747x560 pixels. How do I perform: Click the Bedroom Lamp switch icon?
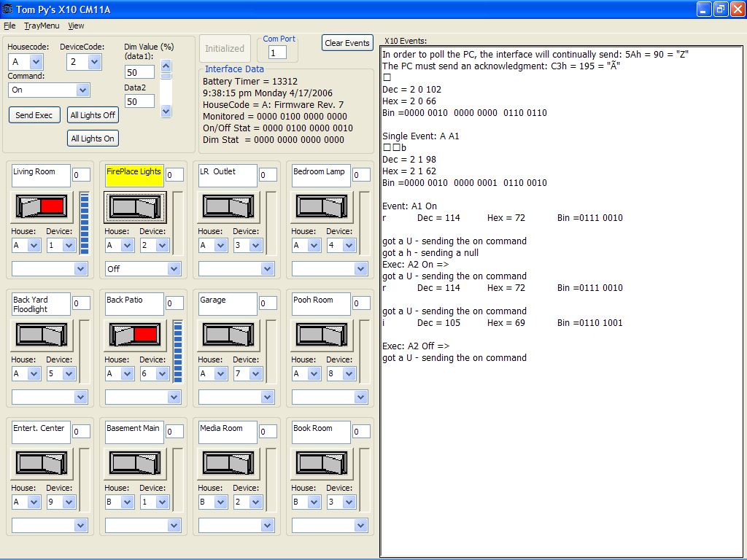[x=322, y=206]
